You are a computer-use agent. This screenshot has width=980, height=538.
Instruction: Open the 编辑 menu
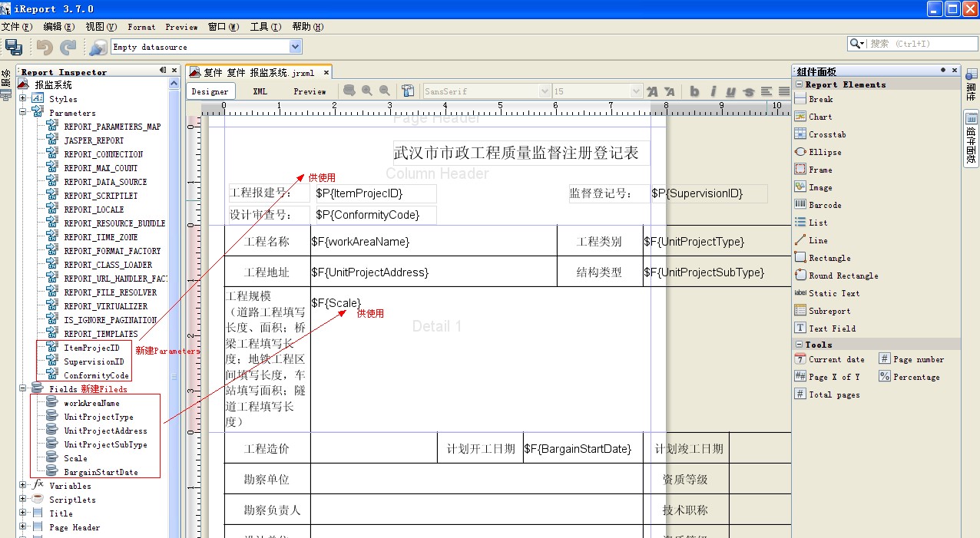pos(59,27)
